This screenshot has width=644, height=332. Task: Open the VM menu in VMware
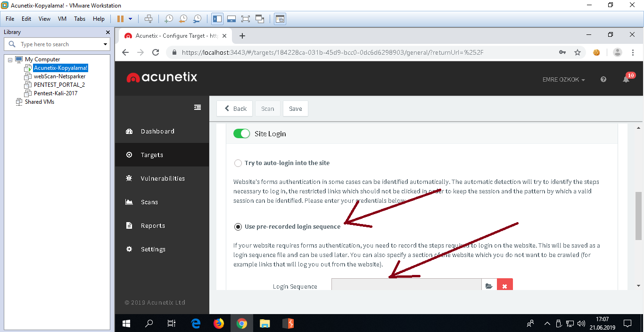coord(62,19)
